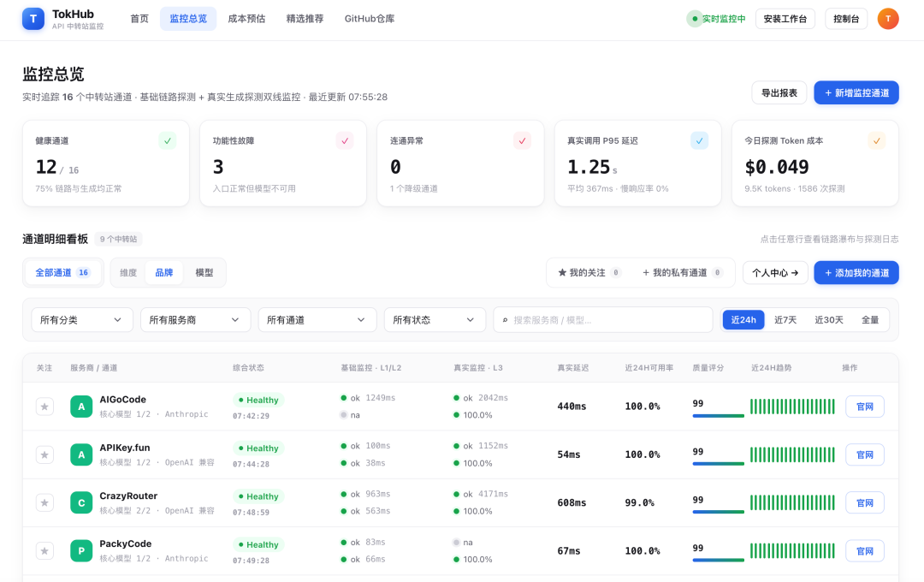Open the AIGoCode 官网 link
The image size is (924, 582).
864,407
